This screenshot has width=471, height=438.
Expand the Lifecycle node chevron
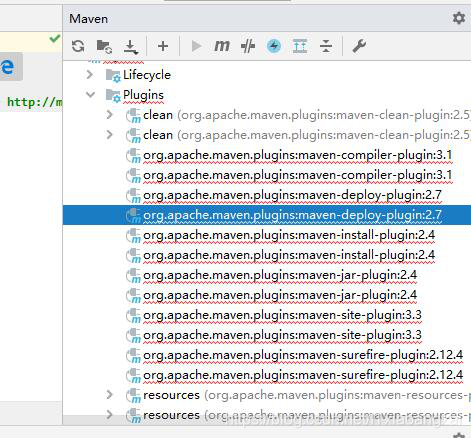pos(89,74)
